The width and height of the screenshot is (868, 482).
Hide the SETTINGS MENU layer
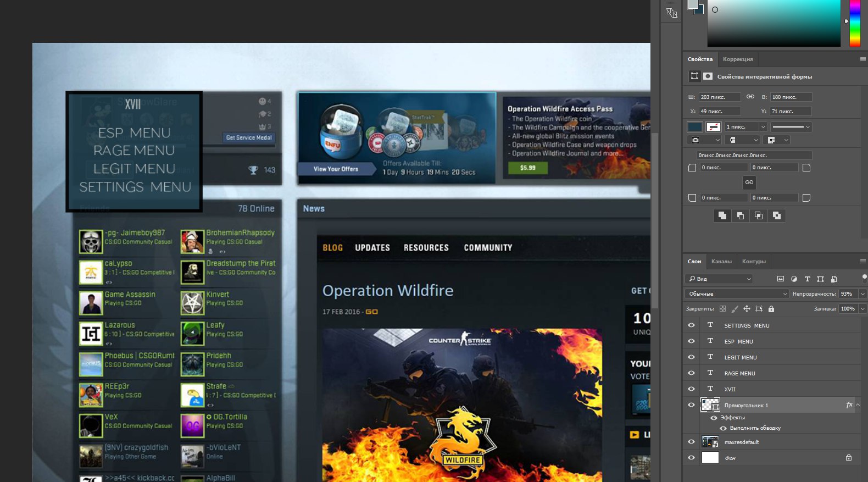click(691, 325)
